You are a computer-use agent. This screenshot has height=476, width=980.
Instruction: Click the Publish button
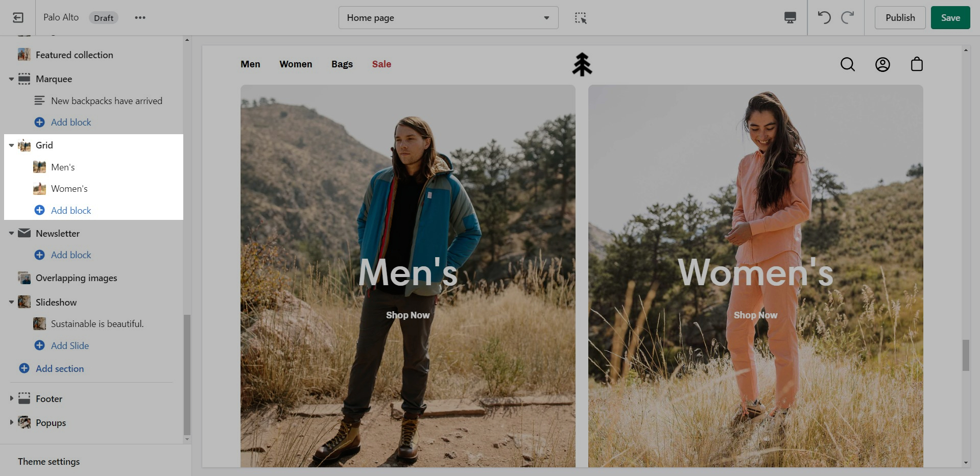900,18
